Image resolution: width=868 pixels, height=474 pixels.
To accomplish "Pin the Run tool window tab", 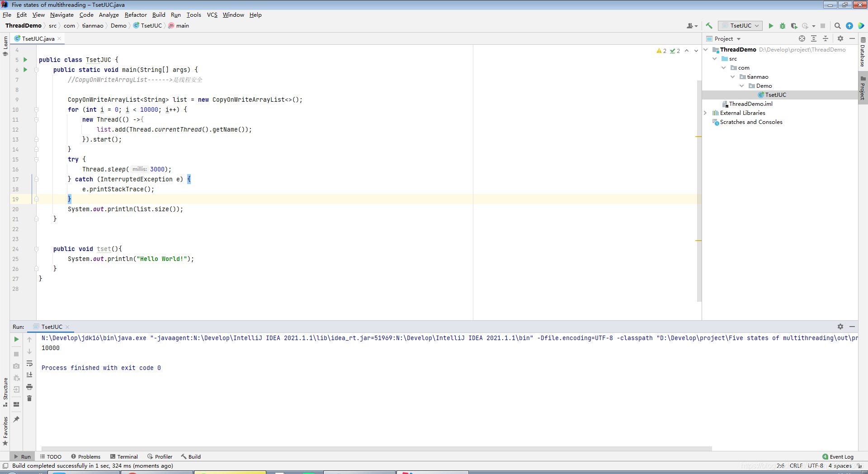I will pos(16,419).
